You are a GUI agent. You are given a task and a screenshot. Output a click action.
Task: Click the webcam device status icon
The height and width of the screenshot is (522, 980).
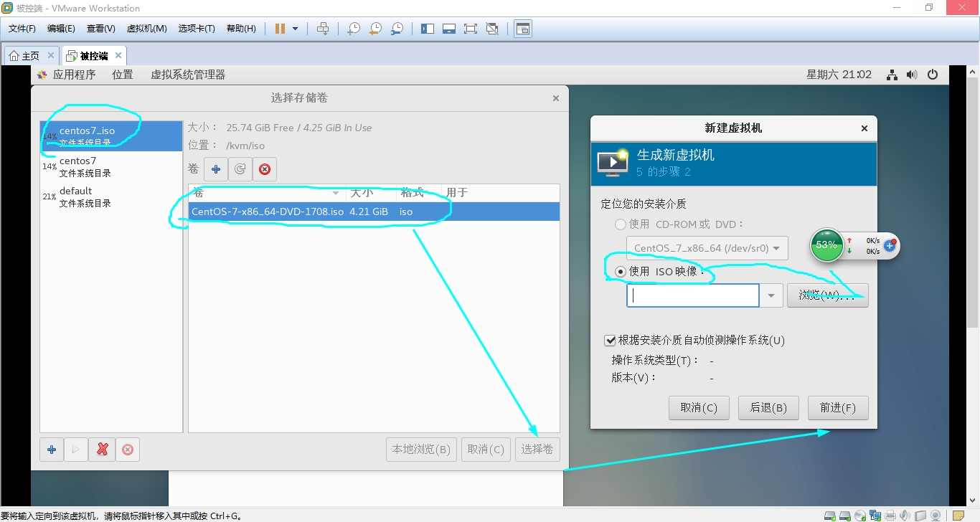coord(936,516)
